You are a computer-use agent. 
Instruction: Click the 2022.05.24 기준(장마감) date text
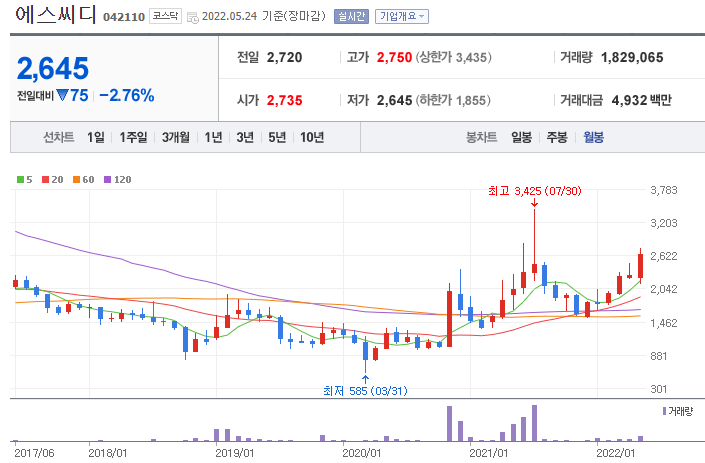click(263, 17)
